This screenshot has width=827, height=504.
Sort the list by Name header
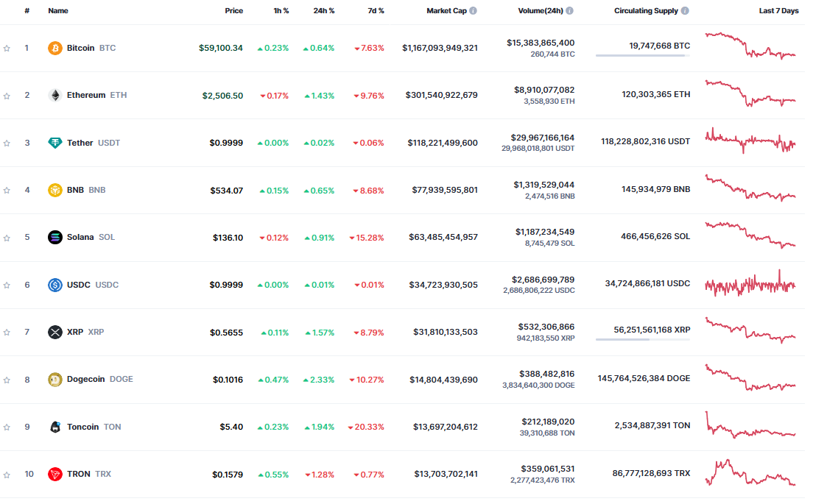[58, 11]
